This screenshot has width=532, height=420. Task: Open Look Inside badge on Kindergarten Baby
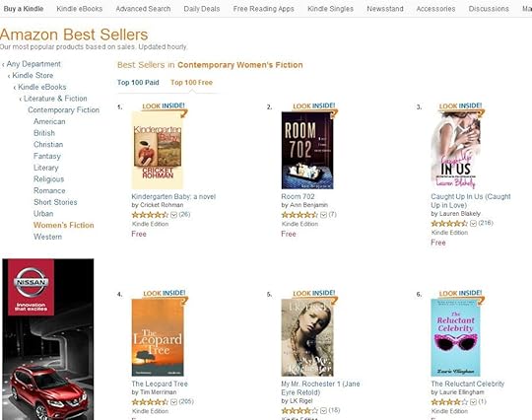(x=164, y=106)
